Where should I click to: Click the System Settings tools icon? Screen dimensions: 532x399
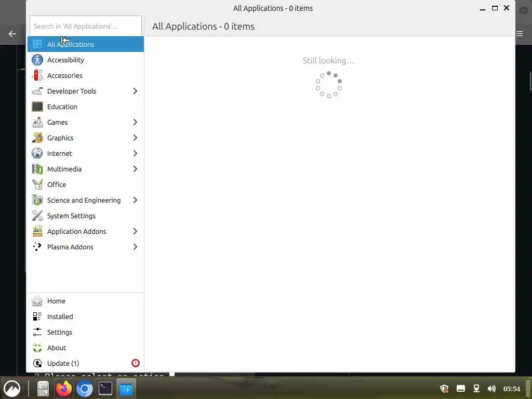click(37, 216)
